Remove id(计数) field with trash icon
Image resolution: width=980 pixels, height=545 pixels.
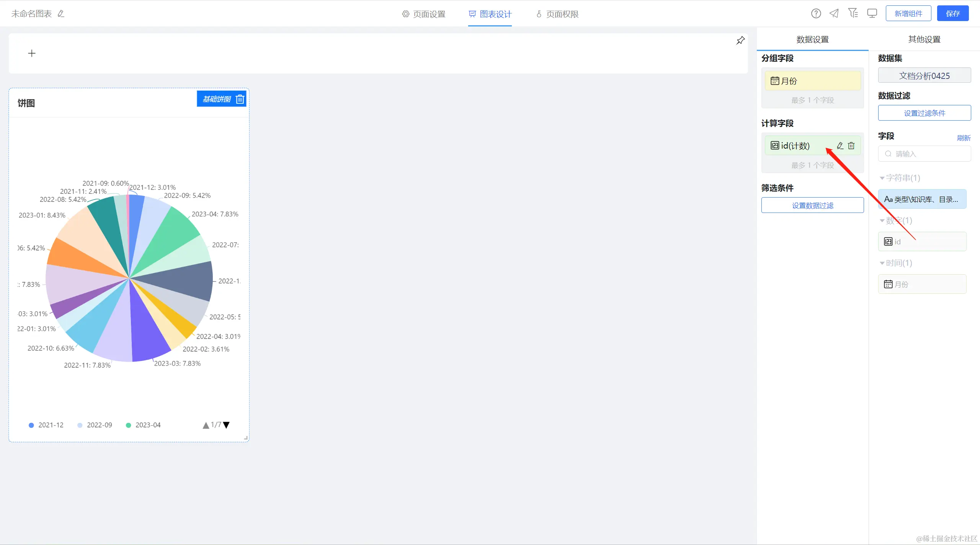tap(851, 146)
